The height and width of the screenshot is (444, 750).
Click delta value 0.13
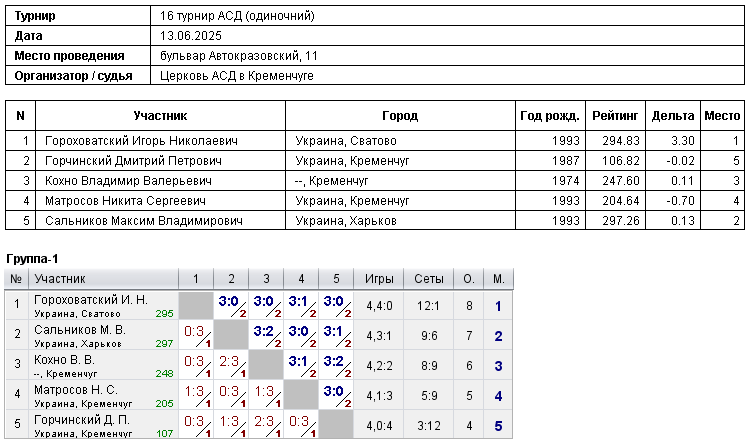coord(683,221)
